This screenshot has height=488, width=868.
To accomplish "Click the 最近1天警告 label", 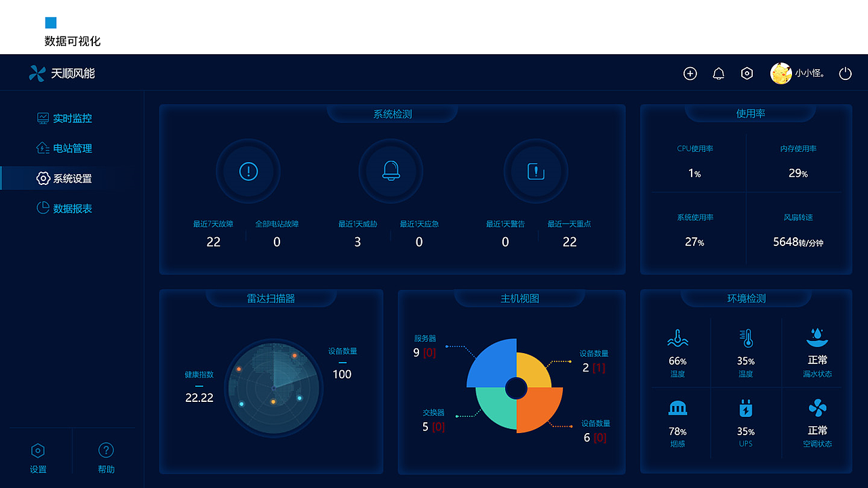I will pos(505,224).
